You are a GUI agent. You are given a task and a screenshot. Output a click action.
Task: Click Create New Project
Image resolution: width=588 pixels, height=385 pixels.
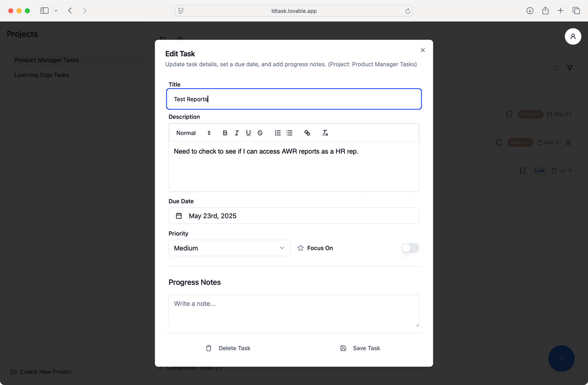pos(41,372)
